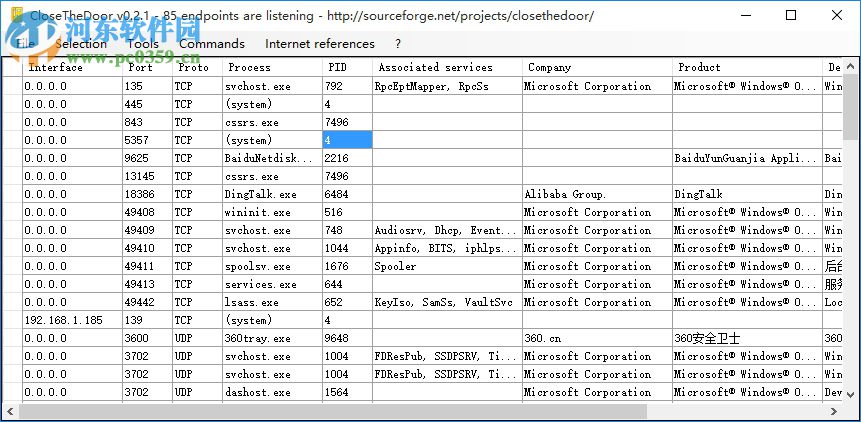Click PID 1564 cell
The image size is (861, 422).
(347, 392)
